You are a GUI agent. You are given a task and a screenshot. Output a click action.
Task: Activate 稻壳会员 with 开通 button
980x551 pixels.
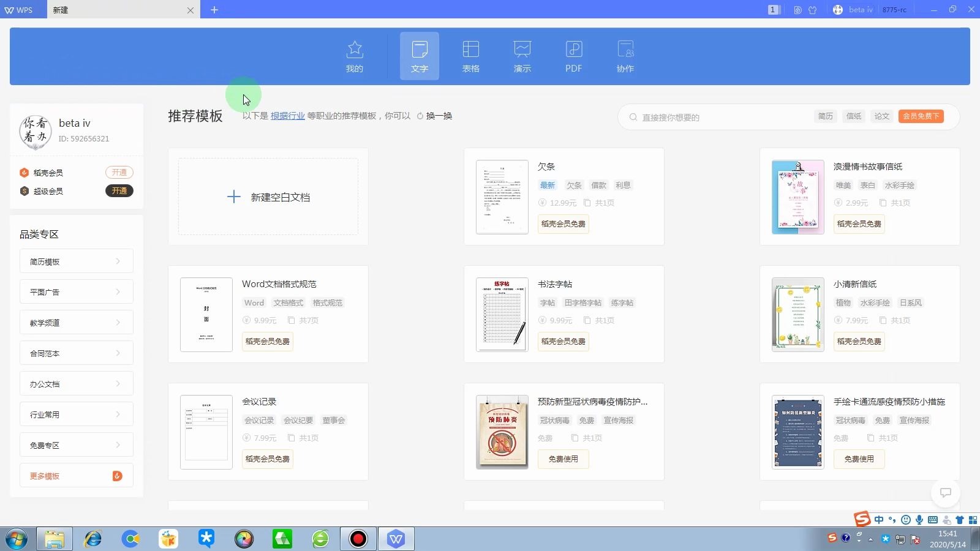119,173
